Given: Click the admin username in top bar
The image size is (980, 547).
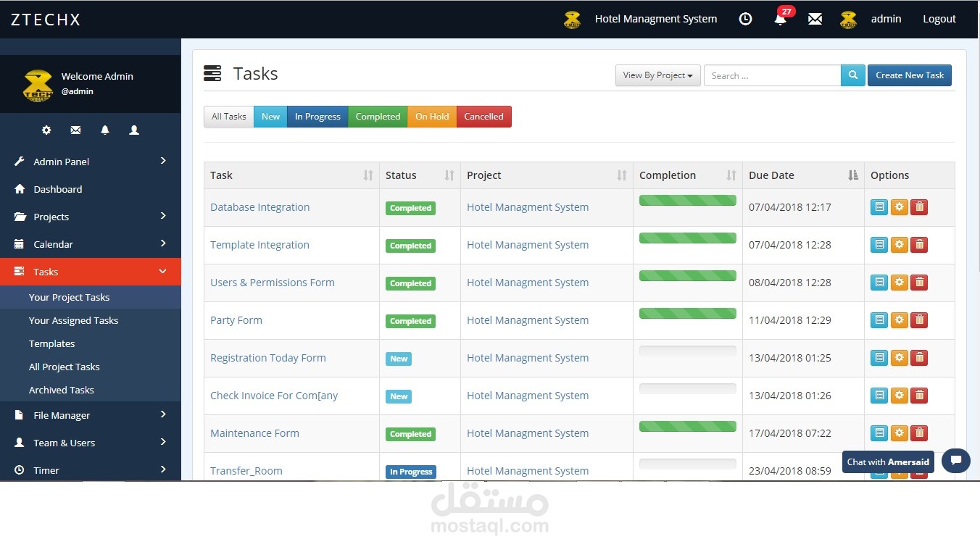Looking at the screenshot, I should 886,19.
